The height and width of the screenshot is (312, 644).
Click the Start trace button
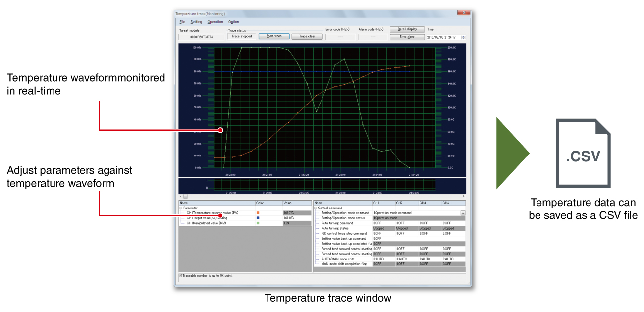274,36
